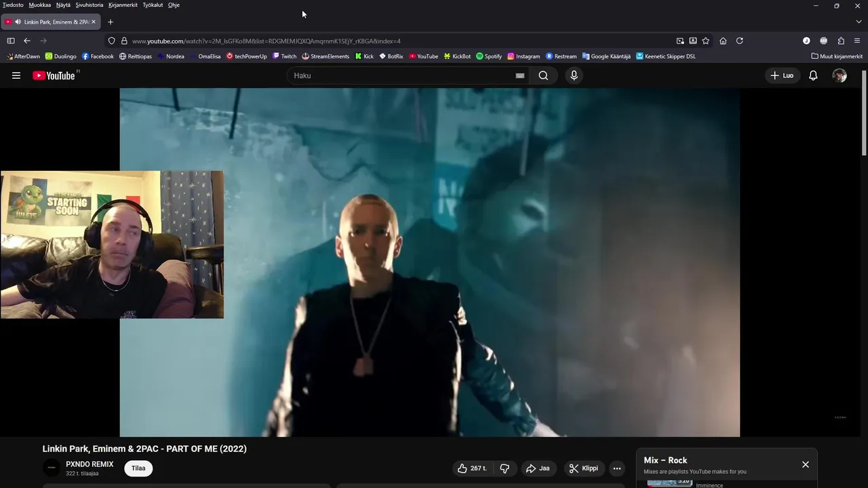Image resolution: width=868 pixels, height=488 pixels.
Task: Click the Luo create button
Action: tap(782, 75)
